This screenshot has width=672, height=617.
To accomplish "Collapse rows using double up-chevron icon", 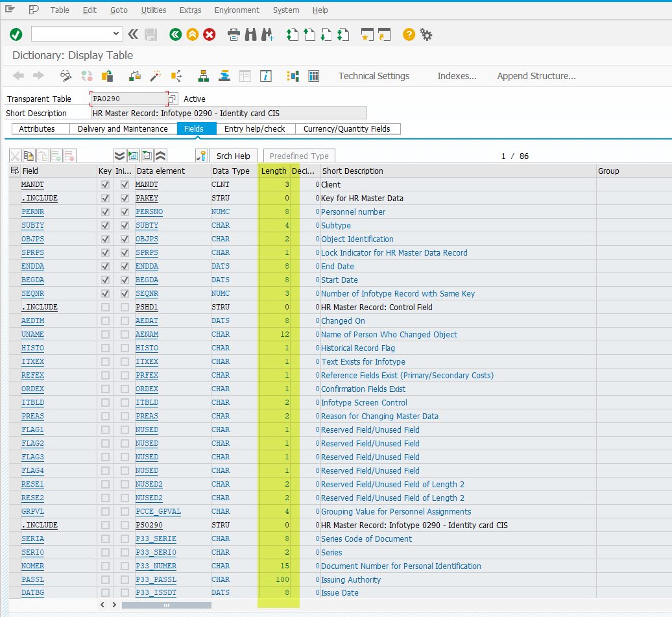I will [160, 156].
